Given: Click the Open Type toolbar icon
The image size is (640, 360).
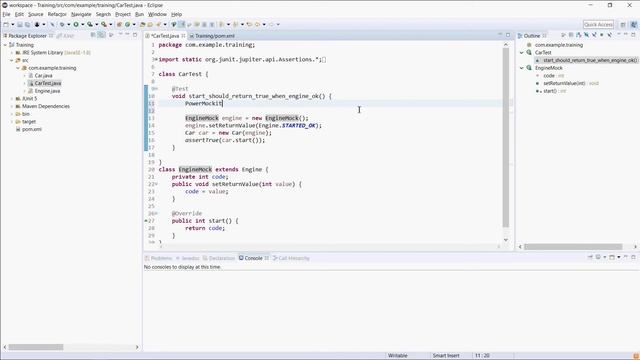Looking at the screenshot, I should click(x=143, y=24).
